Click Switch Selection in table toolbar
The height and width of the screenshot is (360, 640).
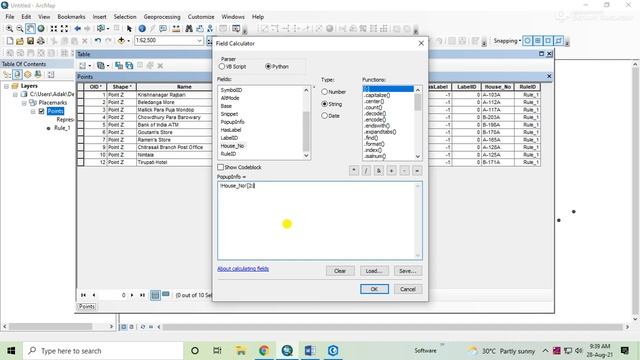[x=129, y=65]
